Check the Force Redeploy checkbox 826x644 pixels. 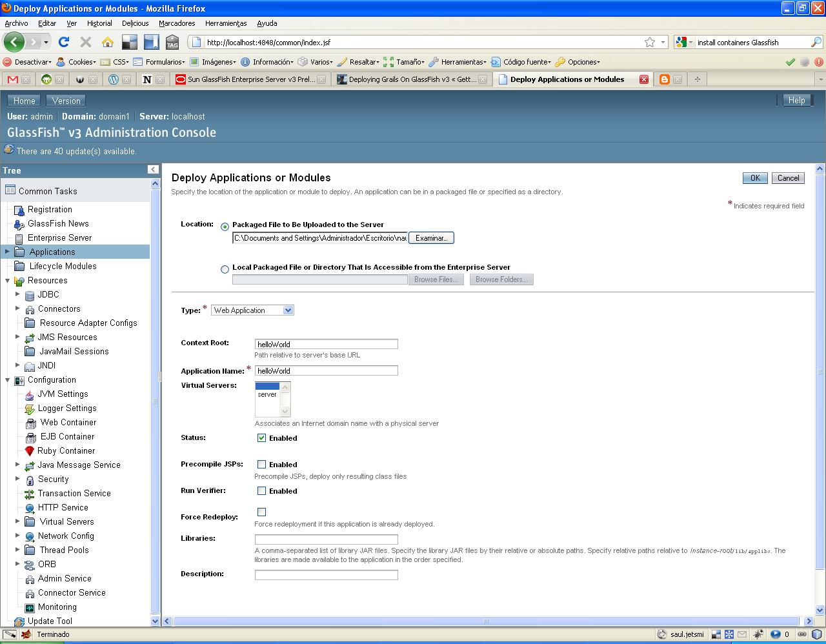coord(261,512)
